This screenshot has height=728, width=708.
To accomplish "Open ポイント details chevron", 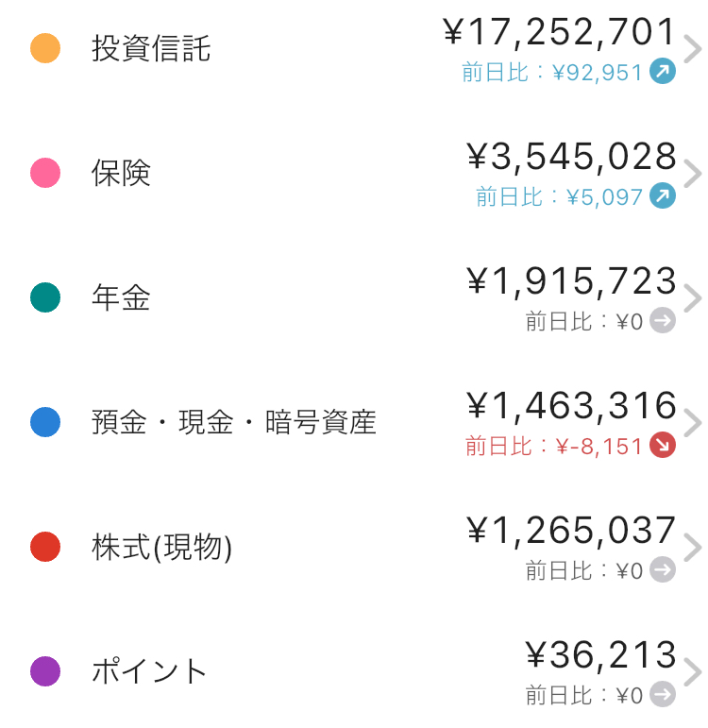I will point(693,671).
